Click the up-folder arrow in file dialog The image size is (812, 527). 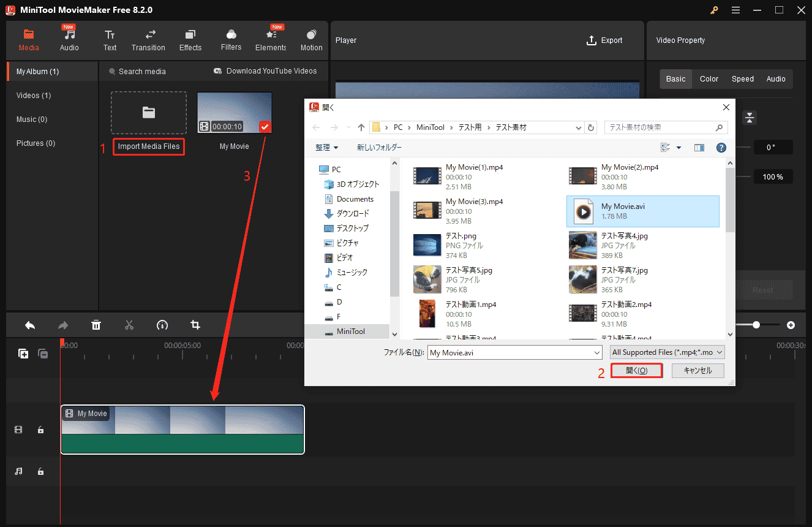tap(361, 127)
